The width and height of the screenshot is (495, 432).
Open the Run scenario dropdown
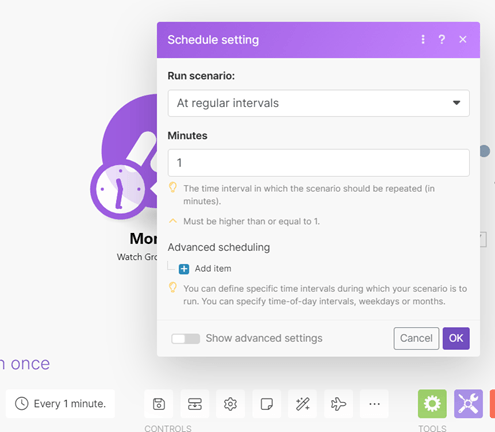click(x=319, y=103)
